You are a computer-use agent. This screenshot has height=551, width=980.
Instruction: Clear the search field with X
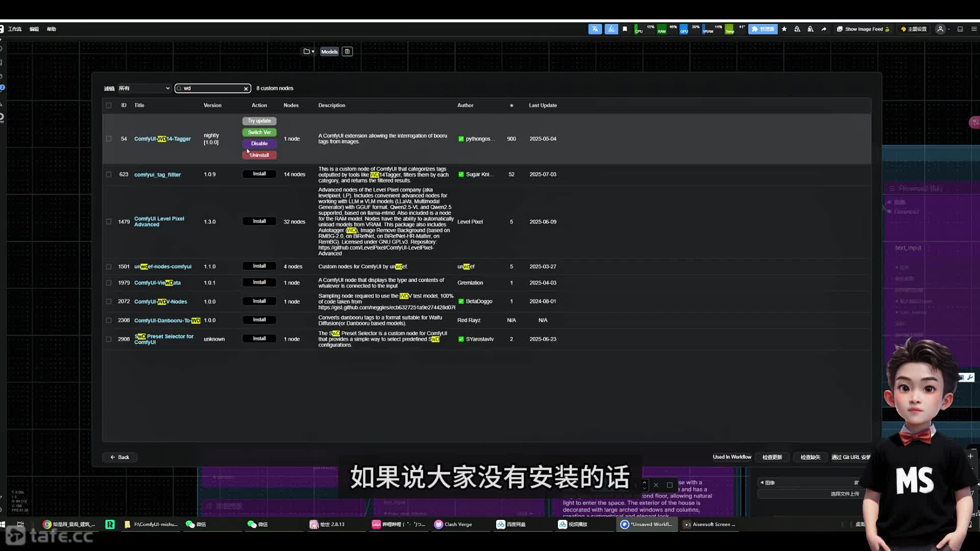(246, 89)
